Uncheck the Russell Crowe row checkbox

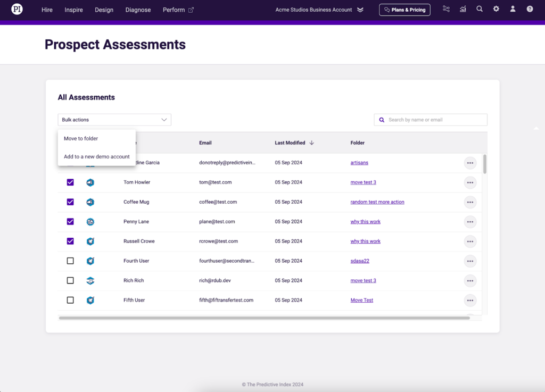70,241
